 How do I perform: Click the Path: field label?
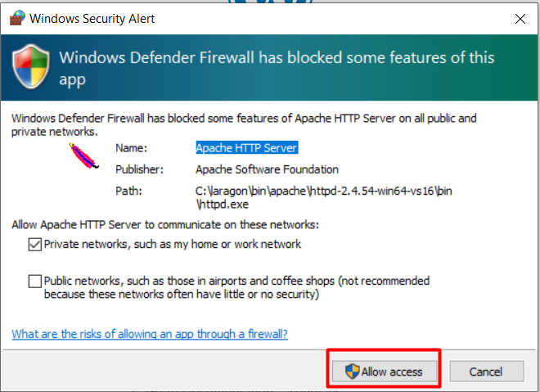(128, 191)
